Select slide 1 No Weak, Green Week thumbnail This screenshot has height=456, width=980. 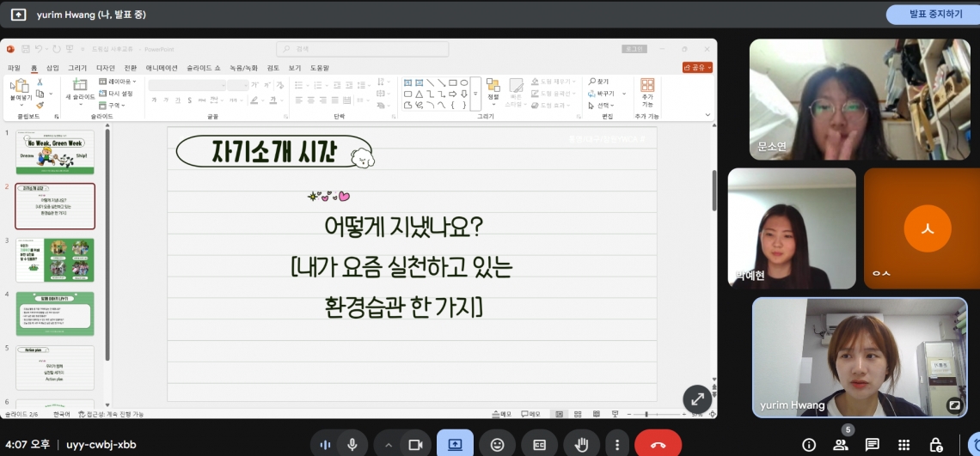(x=55, y=152)
